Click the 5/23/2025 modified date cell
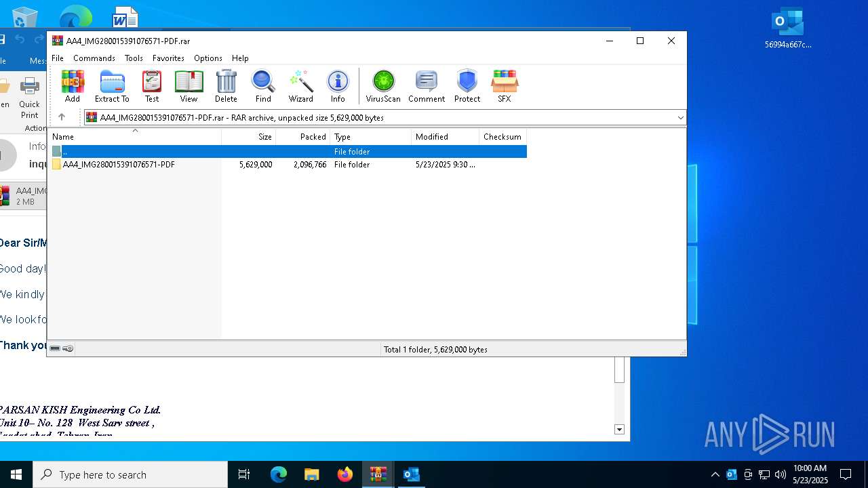Image resolution: width=868 pixels, height=488 pixels. 445,165
